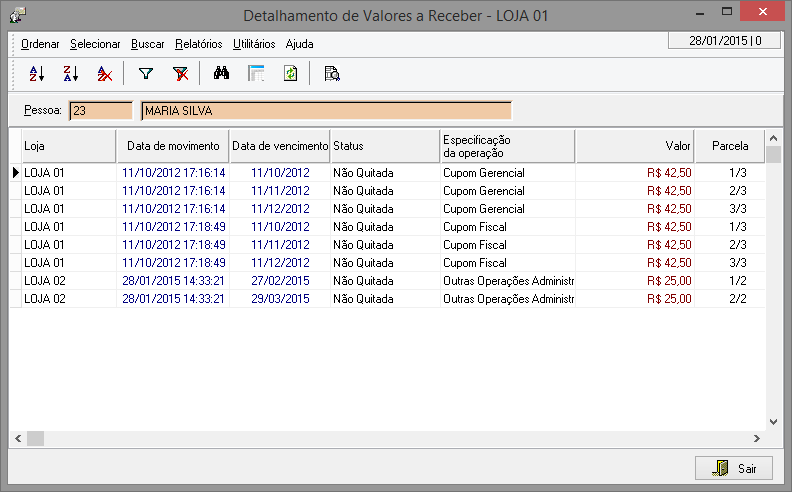792x492 pixels.
Task: Open the Ordenar menu
Action: (x=40, y=44)
